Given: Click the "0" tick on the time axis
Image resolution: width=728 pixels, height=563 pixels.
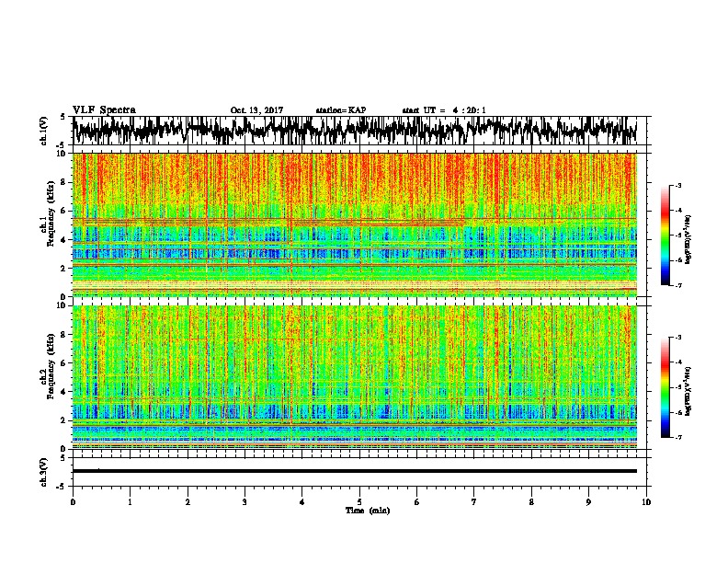Looking at the screenshot, I should click(73, 502).
